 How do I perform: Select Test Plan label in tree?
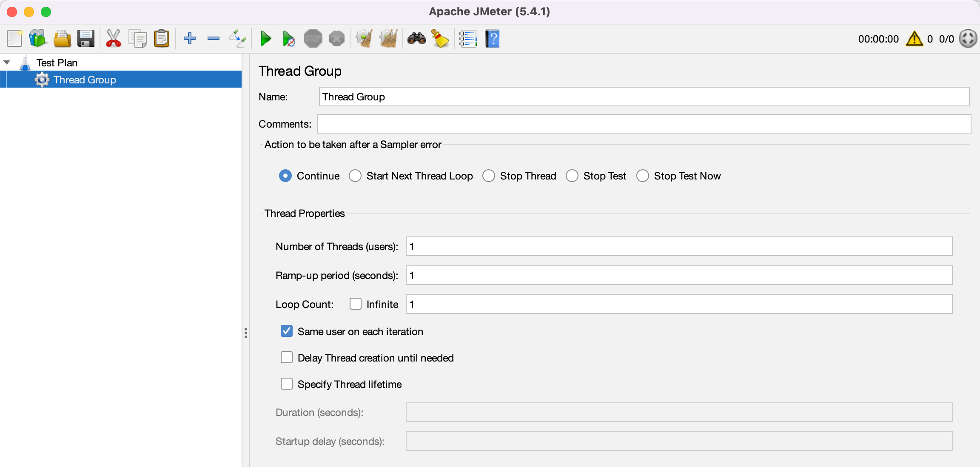point(57,63)
